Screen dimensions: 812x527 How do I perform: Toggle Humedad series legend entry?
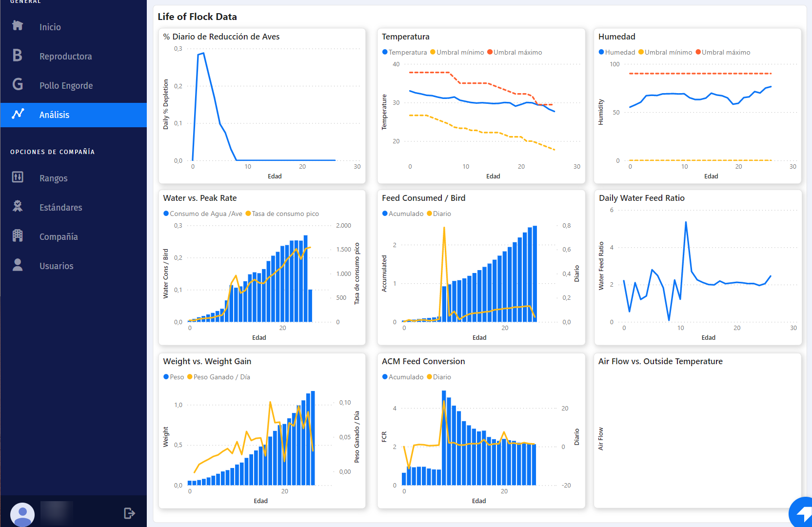pyautogui.click(x=616, y=52)
